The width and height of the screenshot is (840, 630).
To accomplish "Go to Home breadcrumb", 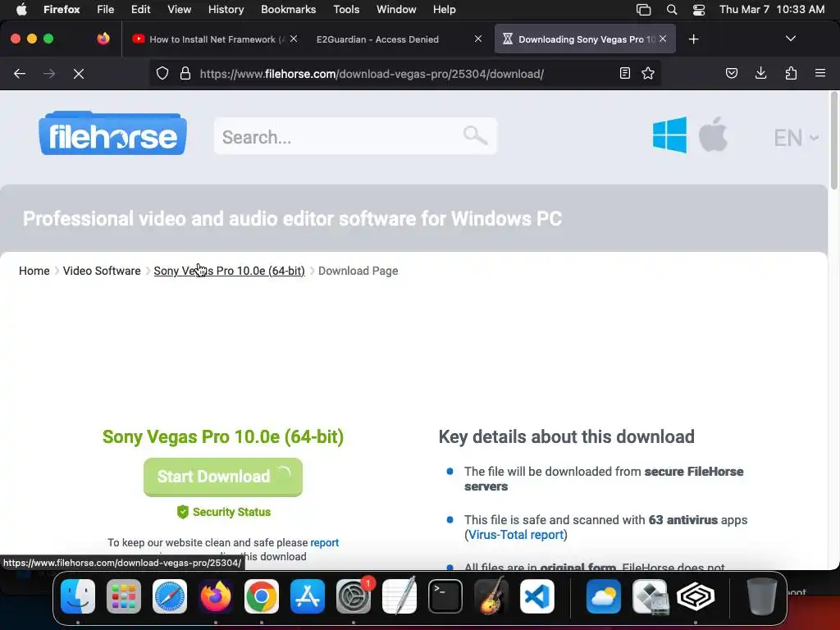I will [x=34, y=271].
